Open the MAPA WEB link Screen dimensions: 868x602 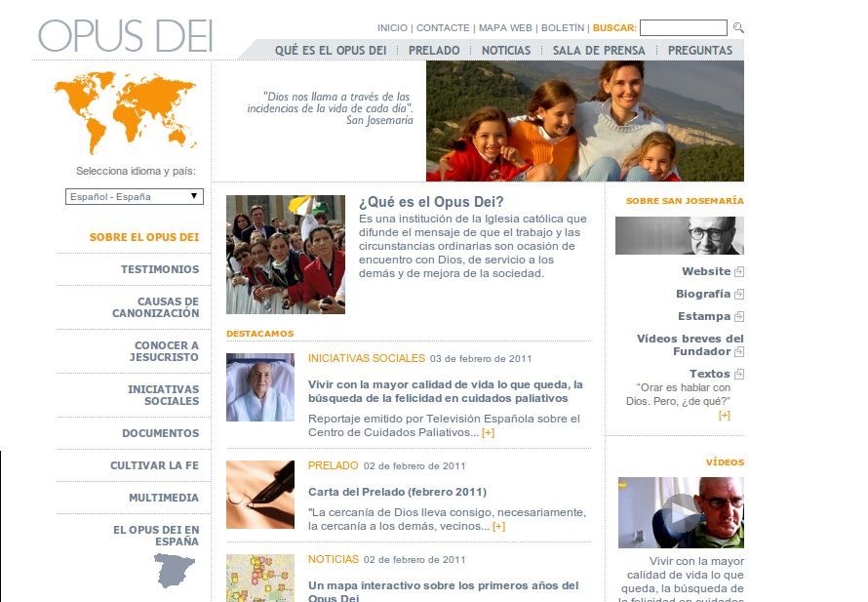point(505,27)
